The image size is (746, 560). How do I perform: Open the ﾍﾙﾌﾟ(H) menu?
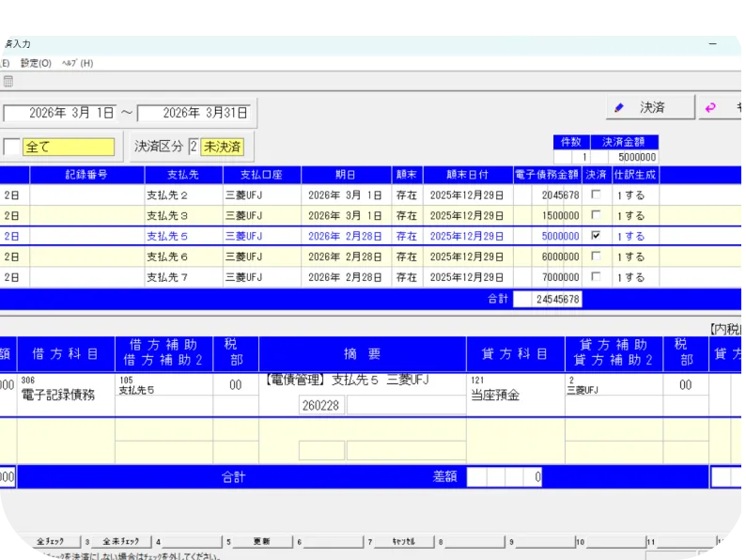click(77, 63)
